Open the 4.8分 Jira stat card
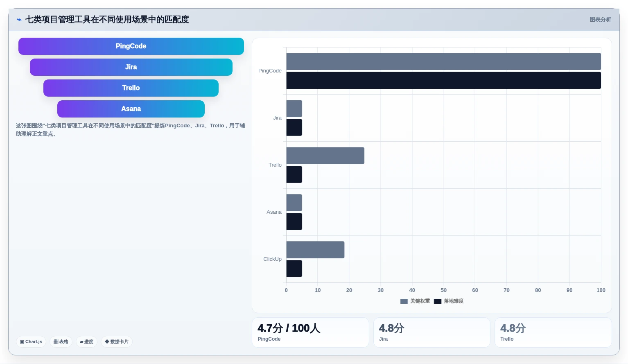The height and width of the screenshot is (364, 628). 431,332
